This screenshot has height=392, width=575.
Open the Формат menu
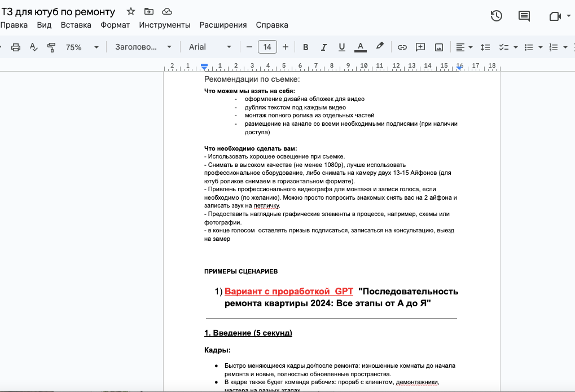pyautogui.click(x=115, y=25)
